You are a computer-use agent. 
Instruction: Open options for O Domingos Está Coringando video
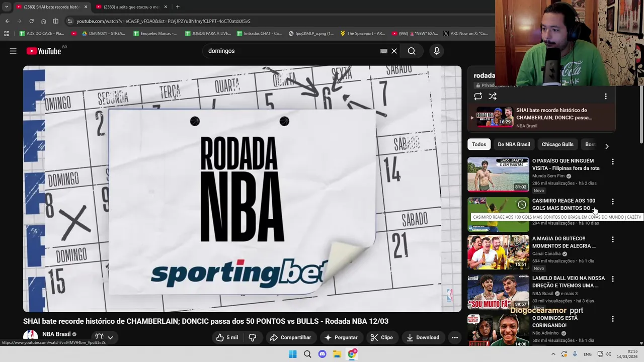coord(613,319)
